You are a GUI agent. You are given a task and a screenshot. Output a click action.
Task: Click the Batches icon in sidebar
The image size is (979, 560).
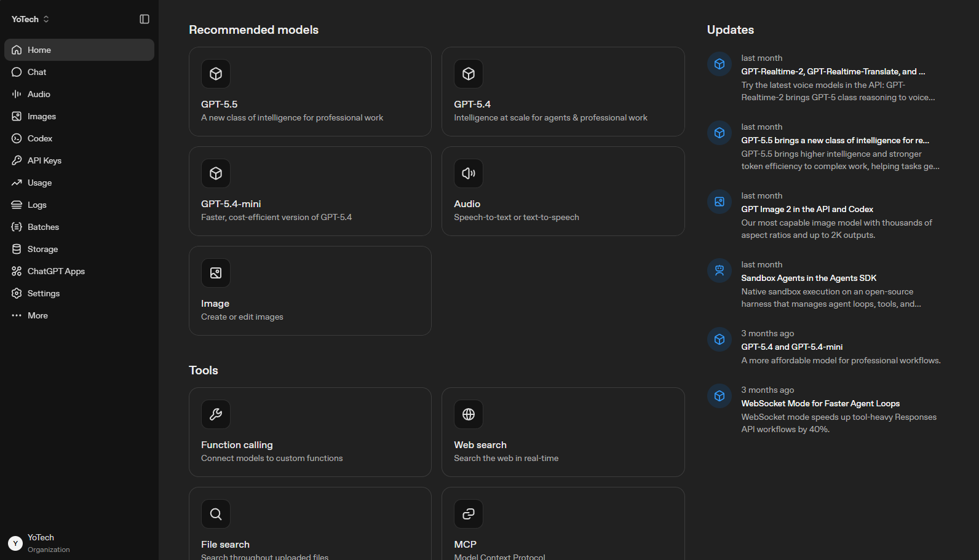(17, 227)
